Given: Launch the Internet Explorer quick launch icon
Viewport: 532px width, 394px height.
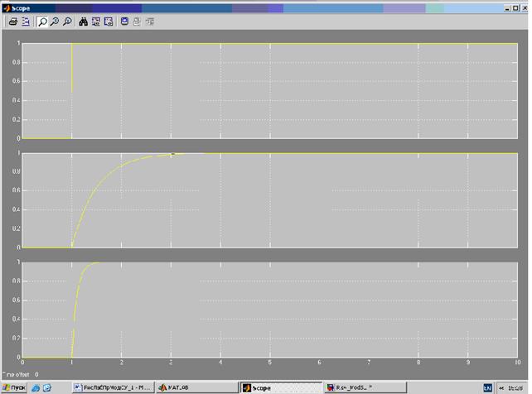Looking at the screenshot, I should pyautogui.click(x=36, y=388).
